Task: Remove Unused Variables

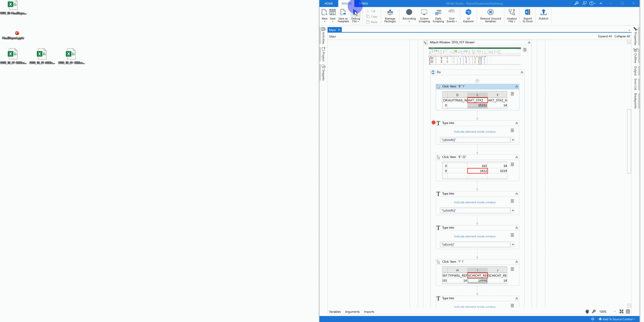Action: [490, 15]
